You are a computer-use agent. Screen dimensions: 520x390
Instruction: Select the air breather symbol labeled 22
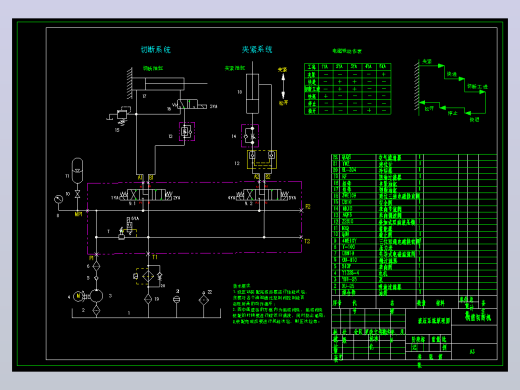(203, 300)
